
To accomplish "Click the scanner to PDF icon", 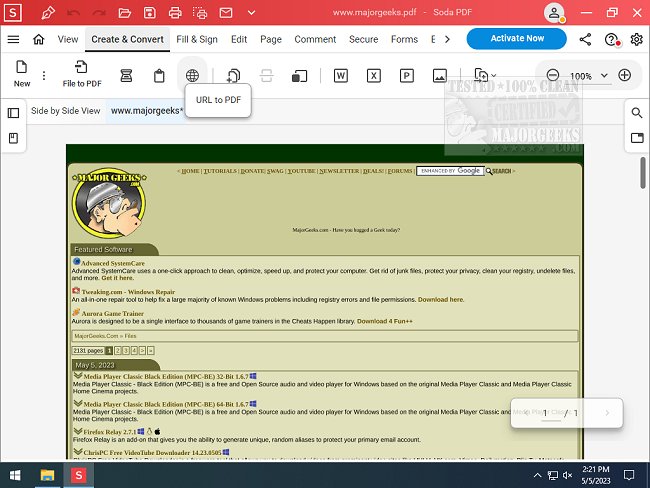I will click(126, 75).
